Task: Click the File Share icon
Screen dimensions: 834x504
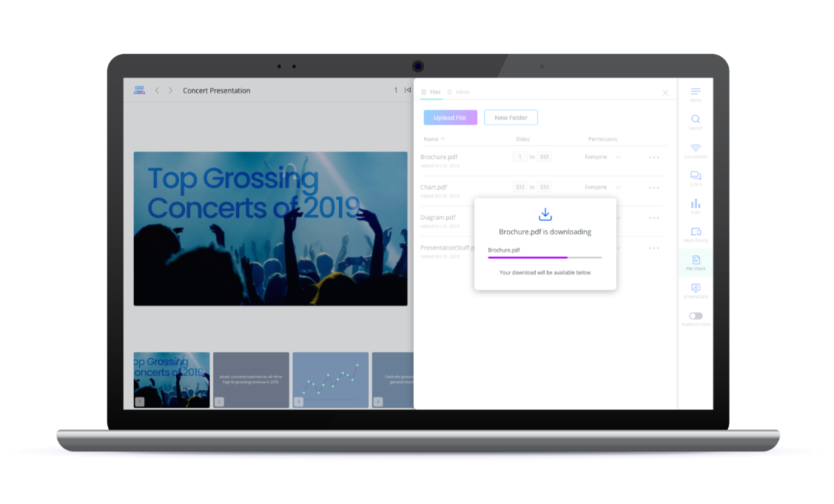Action: (x=696, y=260)
